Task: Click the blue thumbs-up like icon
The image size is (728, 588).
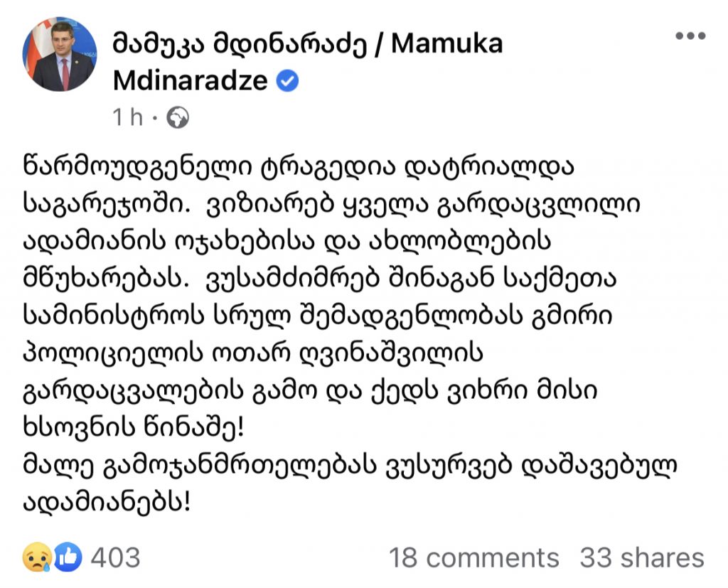Action: (68, 557)
